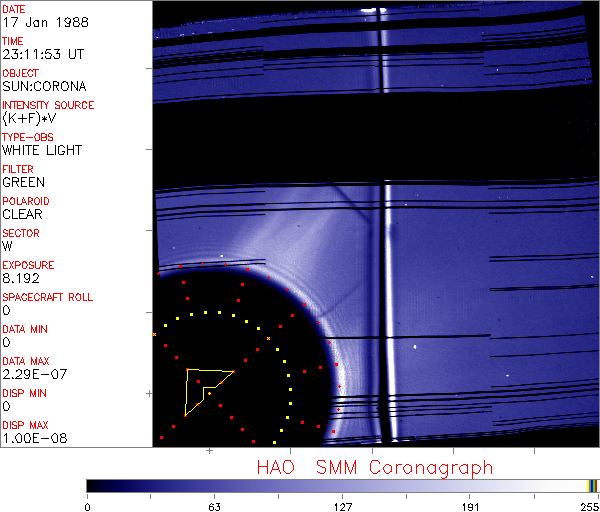Click the exposure value 8.192
Viewport: 600px width, 512px height.
coord(21,278)
